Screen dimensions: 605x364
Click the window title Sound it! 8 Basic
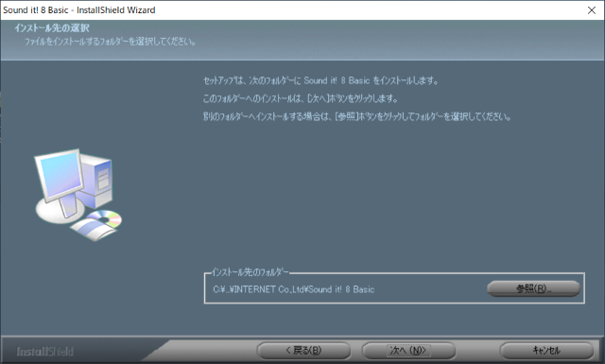tap(79, 10)
